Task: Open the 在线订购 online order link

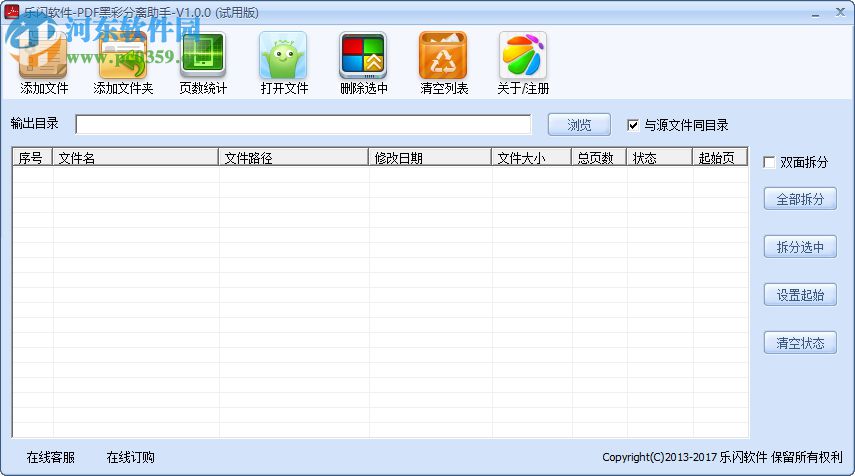Action: pos(130,457)
